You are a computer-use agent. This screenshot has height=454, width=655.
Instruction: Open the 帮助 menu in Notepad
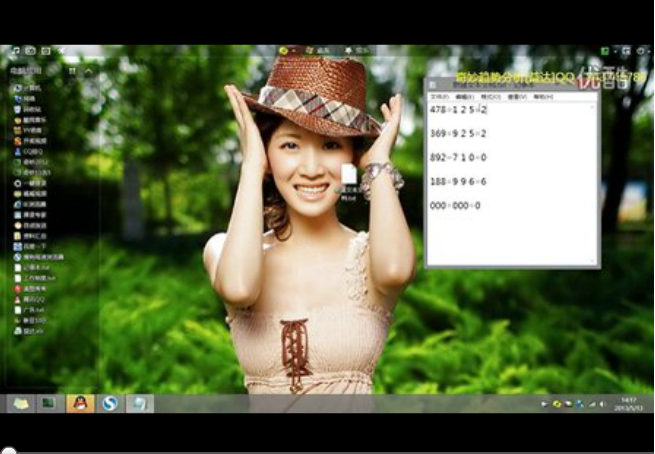click(542, 97)
